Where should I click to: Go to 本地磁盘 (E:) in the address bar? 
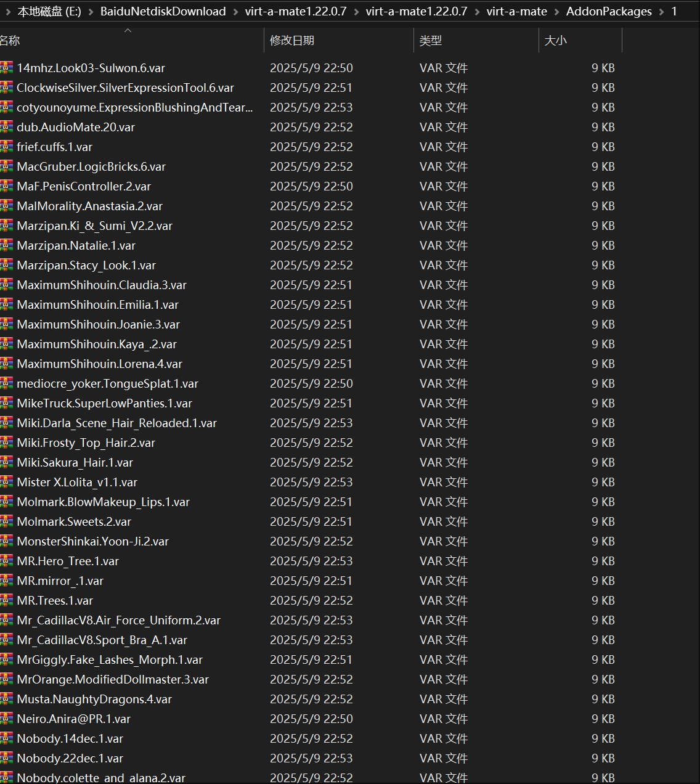pos(49,11)
